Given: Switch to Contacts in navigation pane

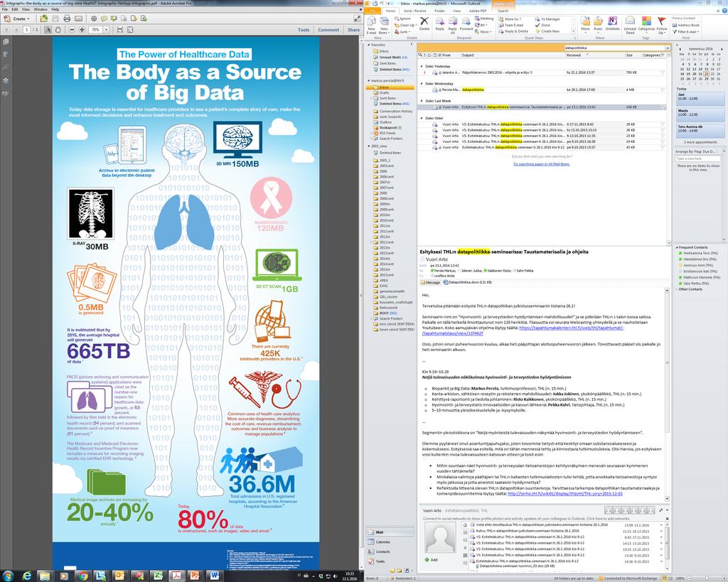Looking at the screenshot, I should [x=383, y=552].
